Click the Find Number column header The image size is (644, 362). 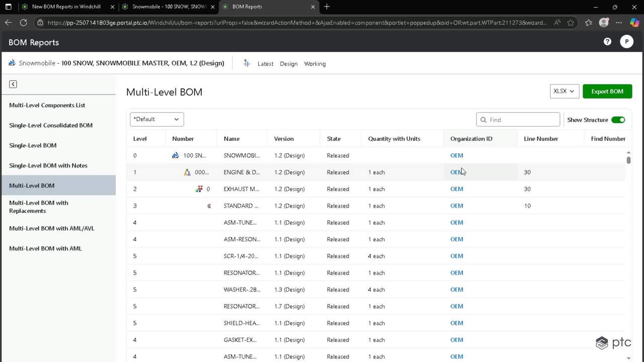click(608, 139)
